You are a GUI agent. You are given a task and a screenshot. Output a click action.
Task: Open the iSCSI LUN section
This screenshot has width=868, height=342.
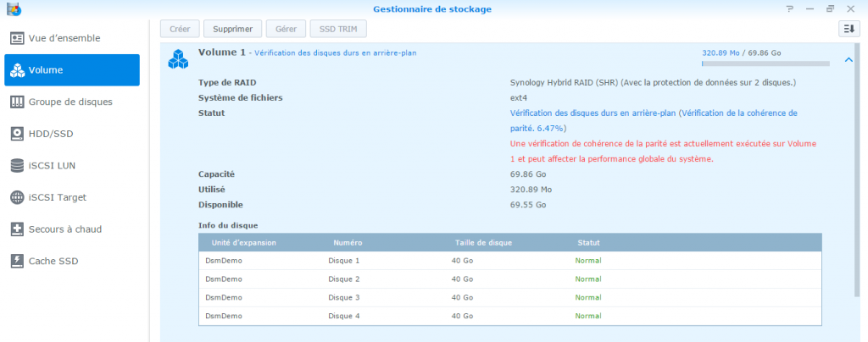(72, 166)
